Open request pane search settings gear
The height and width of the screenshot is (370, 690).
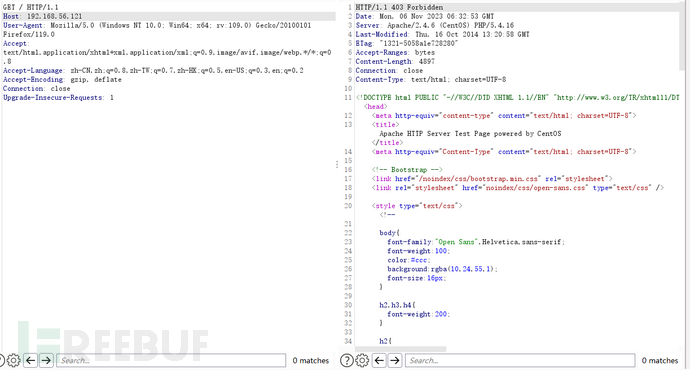pyautogui.click(x=14, y=360)
